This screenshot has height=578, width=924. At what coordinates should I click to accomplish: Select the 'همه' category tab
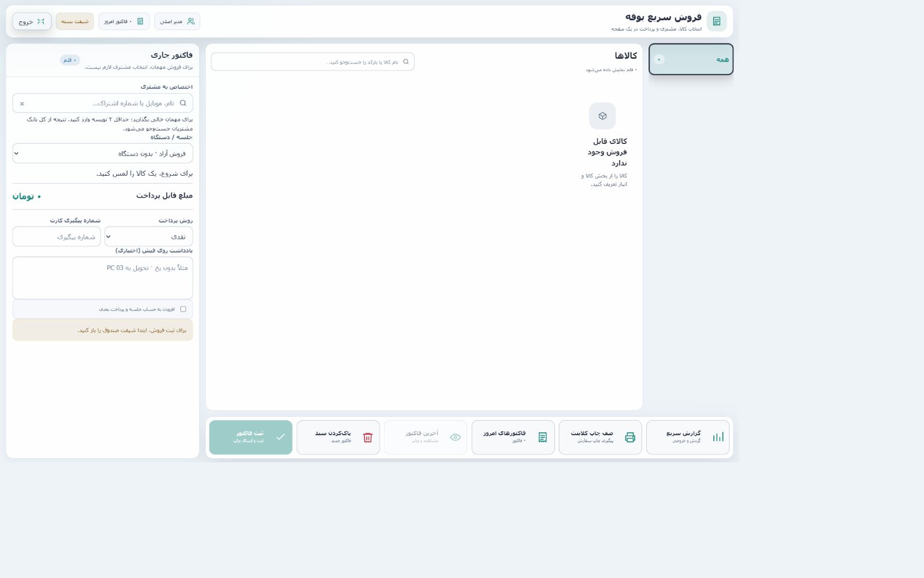691,59
